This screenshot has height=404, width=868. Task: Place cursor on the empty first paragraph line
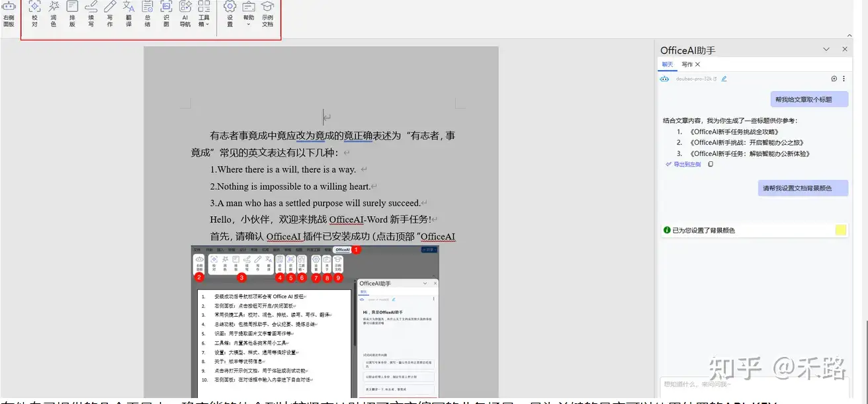(326, 118)
